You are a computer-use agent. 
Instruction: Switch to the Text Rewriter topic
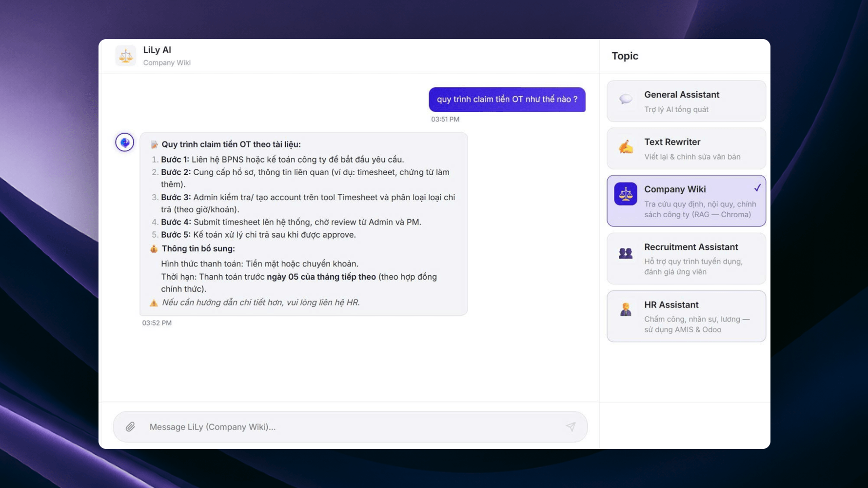[x=686, y=148]
